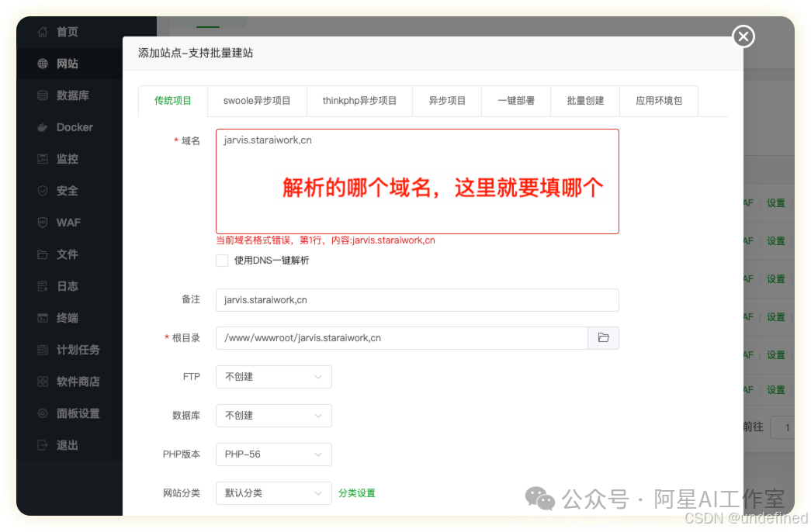
Task: Switch to 应用环境包 tab
Action: (x=659, y=101)
